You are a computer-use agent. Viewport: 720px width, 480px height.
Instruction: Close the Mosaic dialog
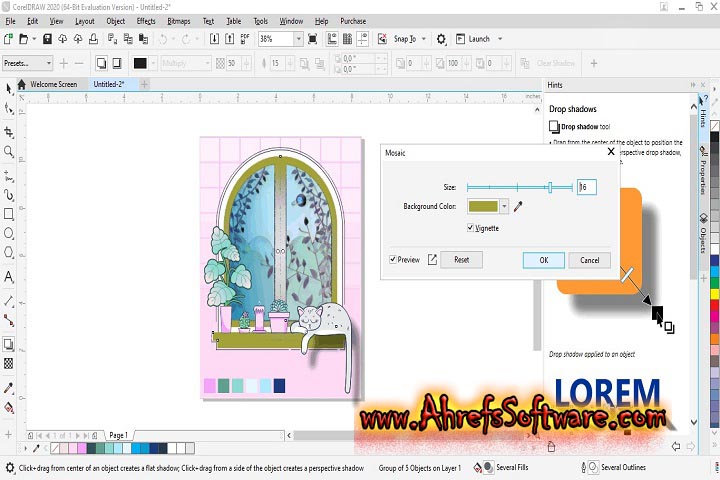(x=611, y=152)
